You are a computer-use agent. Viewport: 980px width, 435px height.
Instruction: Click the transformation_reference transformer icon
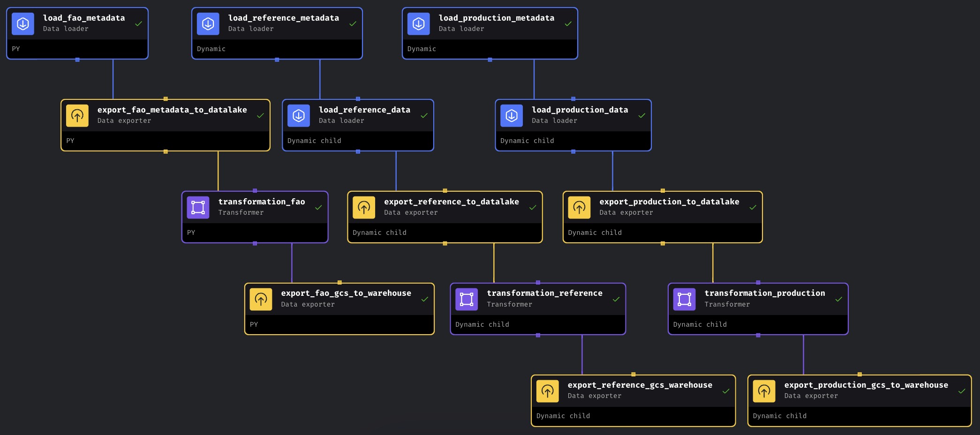[x=467, y=300]
